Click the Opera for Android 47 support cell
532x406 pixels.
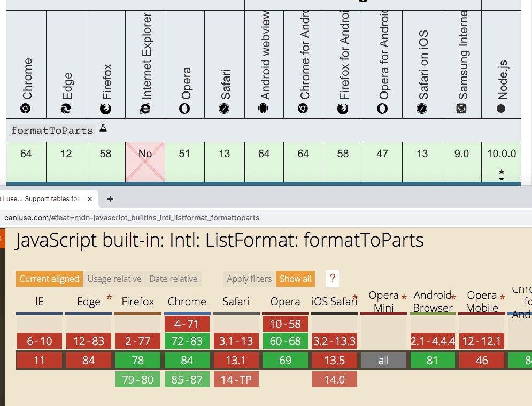382,162
